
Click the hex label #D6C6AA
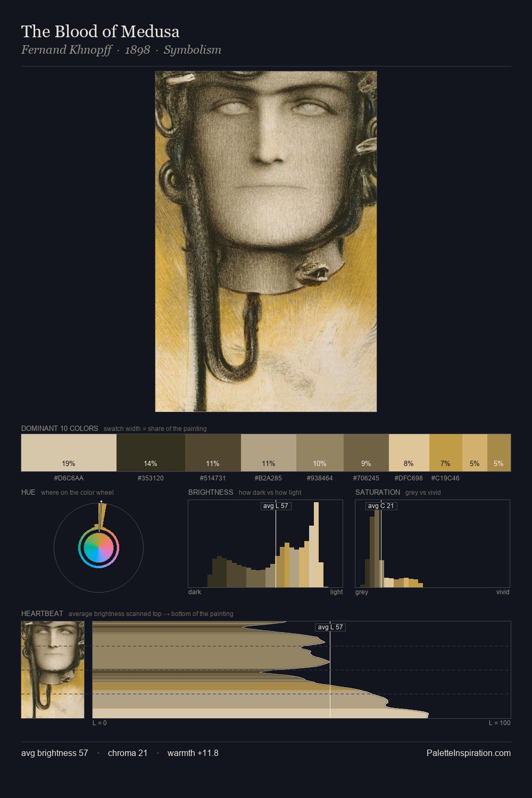69,478
